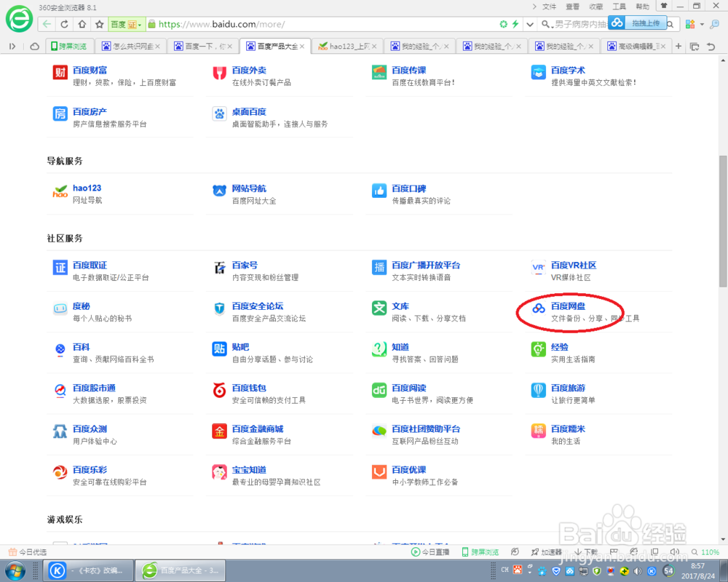Open the 度秘 robot icon
728x582 pixels.
[x=60, y=308]
